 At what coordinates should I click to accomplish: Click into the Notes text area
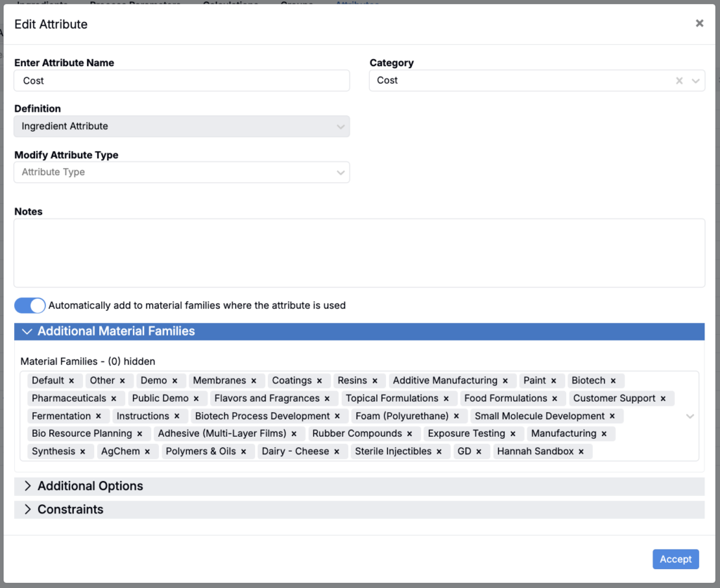[359, 253]
